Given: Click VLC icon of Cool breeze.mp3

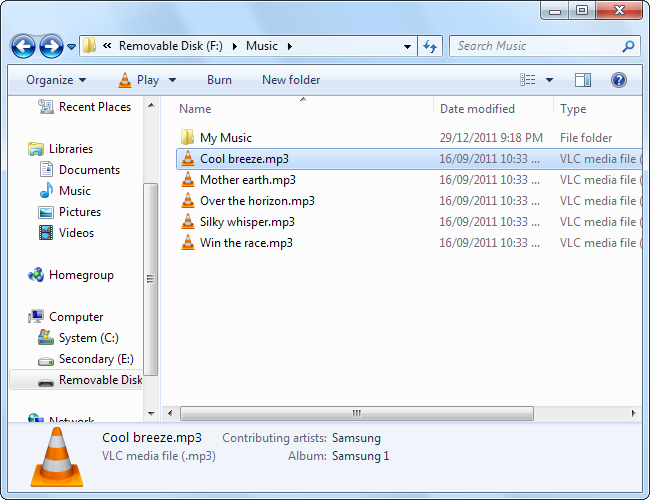Looking at the screenshot, I should [x=188, y=158].
